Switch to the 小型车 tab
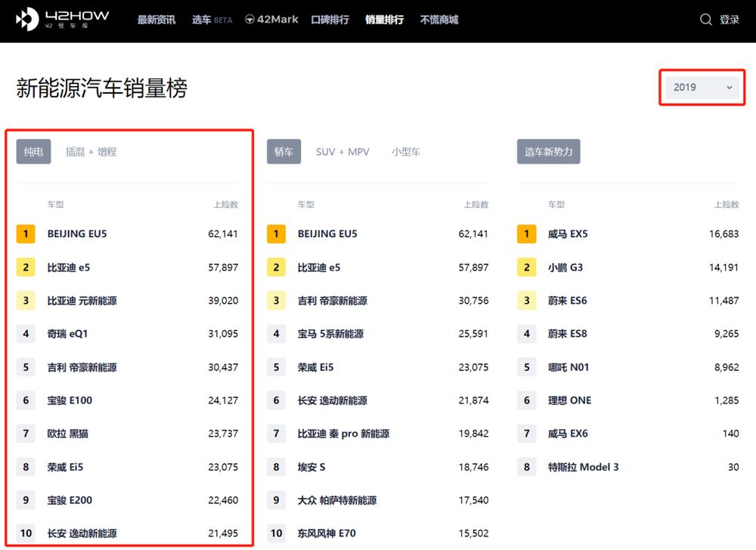Screen dimensions: 756x550 (x=406, y=152)
